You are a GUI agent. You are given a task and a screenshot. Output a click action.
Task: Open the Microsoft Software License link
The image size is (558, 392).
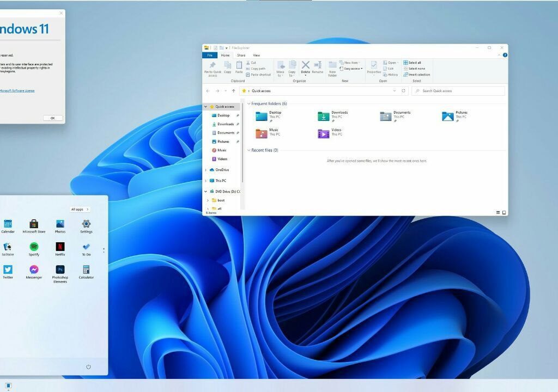click(x=17, y=91)
